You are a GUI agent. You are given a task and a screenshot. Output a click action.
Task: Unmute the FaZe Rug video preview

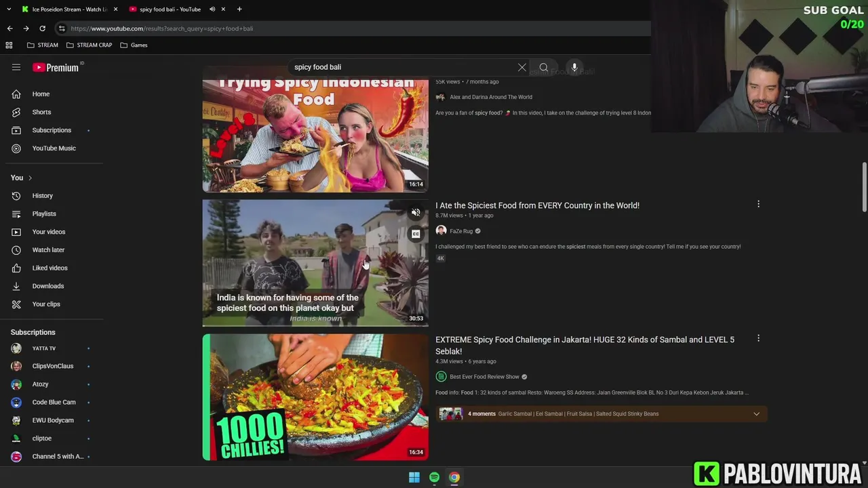click(416, 213)
